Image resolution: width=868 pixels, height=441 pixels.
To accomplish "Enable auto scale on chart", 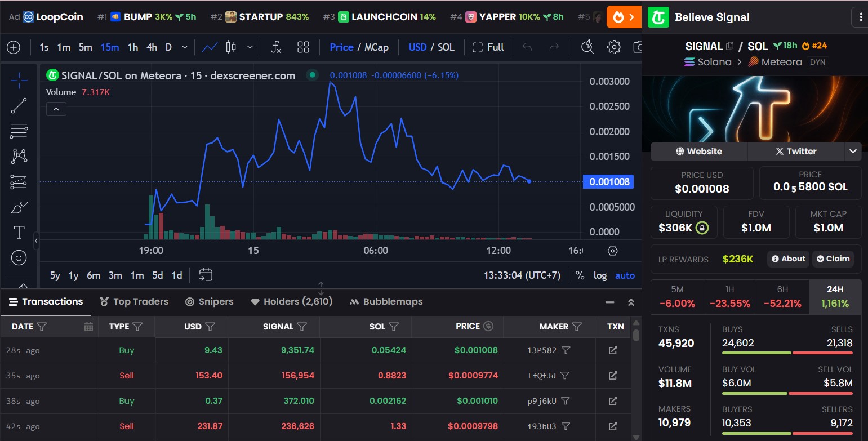I will 625,275.
